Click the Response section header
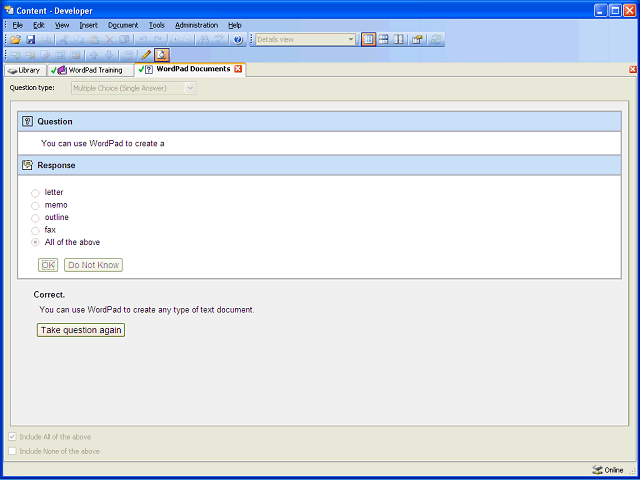 tap(319, 165)
